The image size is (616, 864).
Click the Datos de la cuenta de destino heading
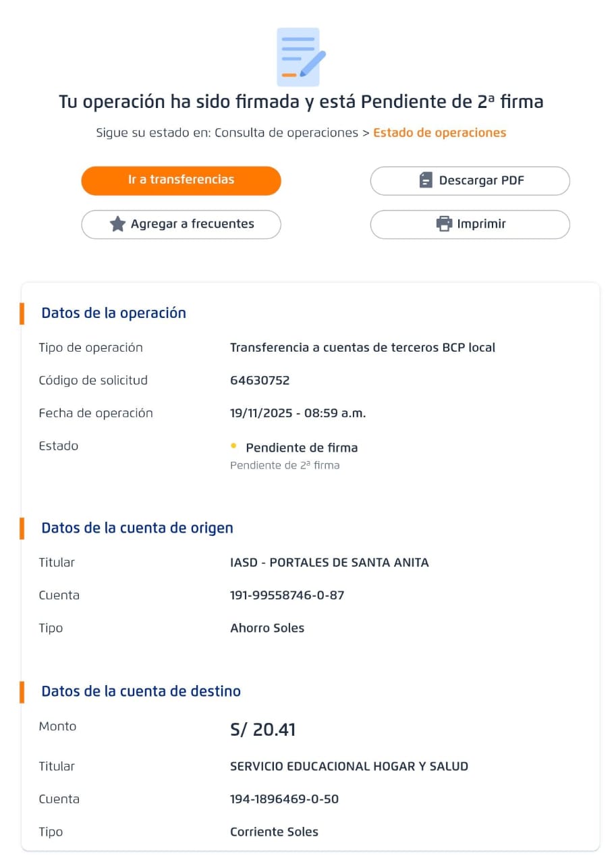141,691
